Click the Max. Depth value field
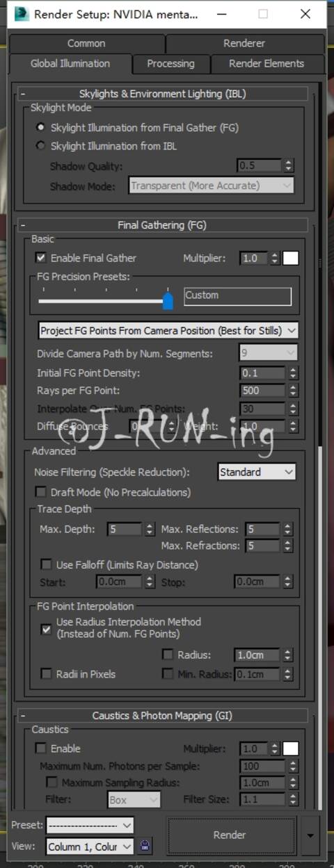The width and height of the screenshot is (334, 868). pyautogui.click(x=125, y=529)
